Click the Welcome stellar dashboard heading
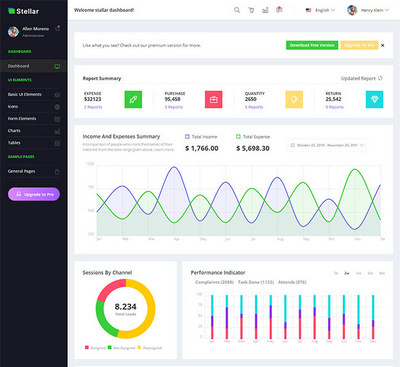 pos(104,10)
